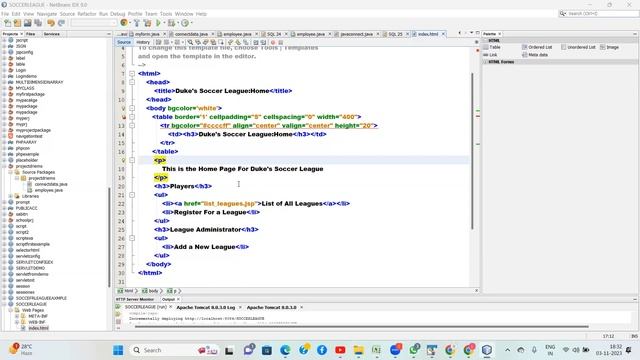
Task: Open the editor tabs list dropdown arrow
Action: tap(471, 33)
